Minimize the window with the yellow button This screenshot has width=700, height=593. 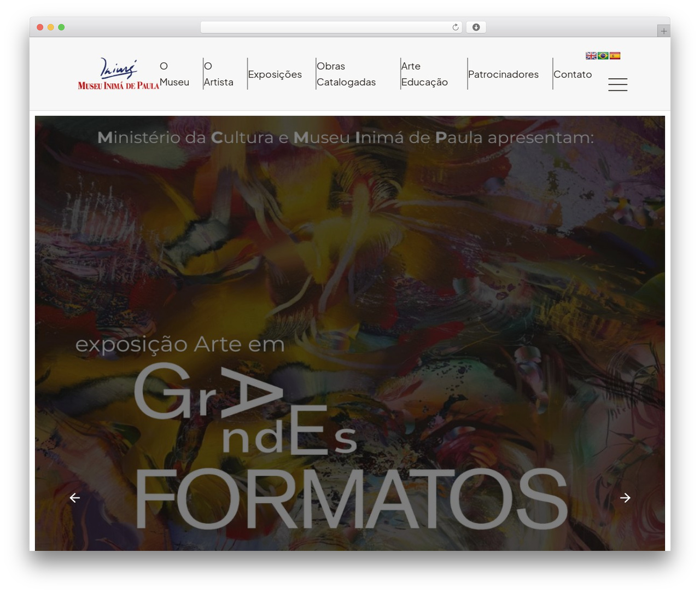pos(51,27)
